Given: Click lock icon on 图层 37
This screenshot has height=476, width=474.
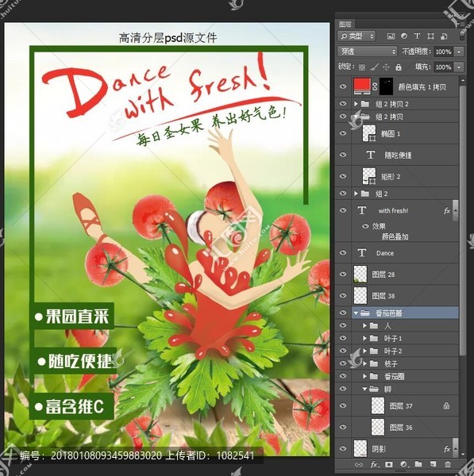Looking at the screenshot, I should pos(446,405).
